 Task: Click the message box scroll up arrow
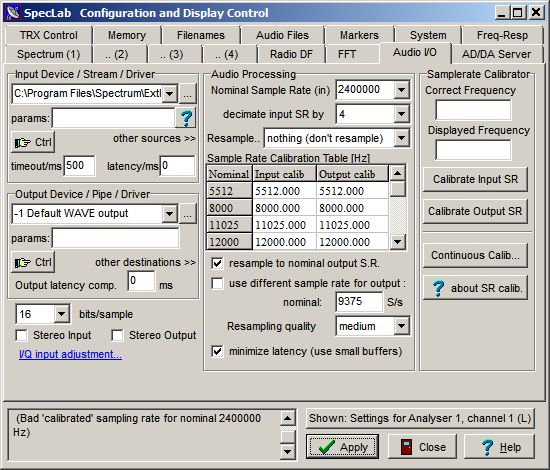(288, 418)
